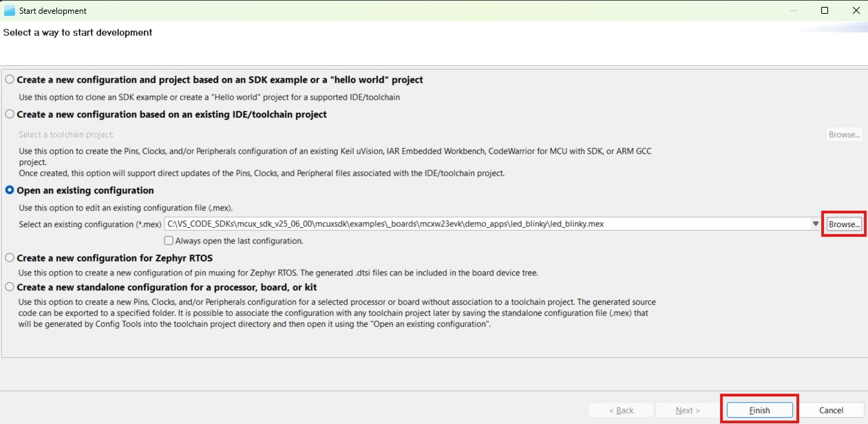Choose configuration based on existing IDE/toolchain project
The width and height of the screenshot is (868, 424).
10,114
